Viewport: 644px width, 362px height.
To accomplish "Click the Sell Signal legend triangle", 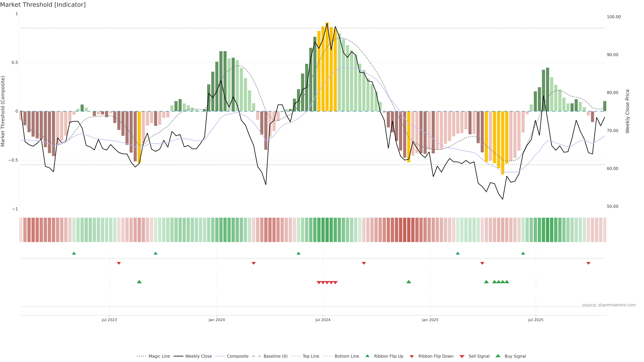I will 462,356.
